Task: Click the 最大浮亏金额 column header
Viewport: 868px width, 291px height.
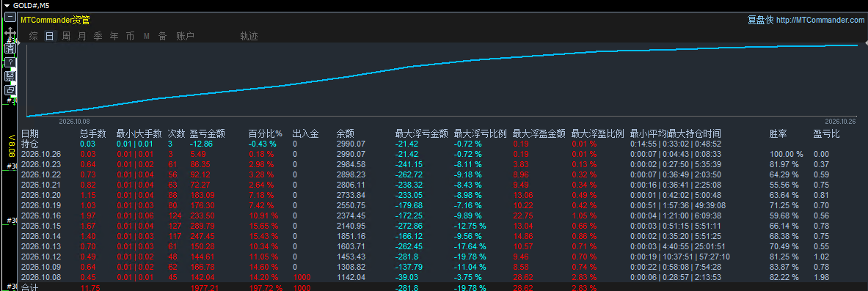Action: pos(421,133)
